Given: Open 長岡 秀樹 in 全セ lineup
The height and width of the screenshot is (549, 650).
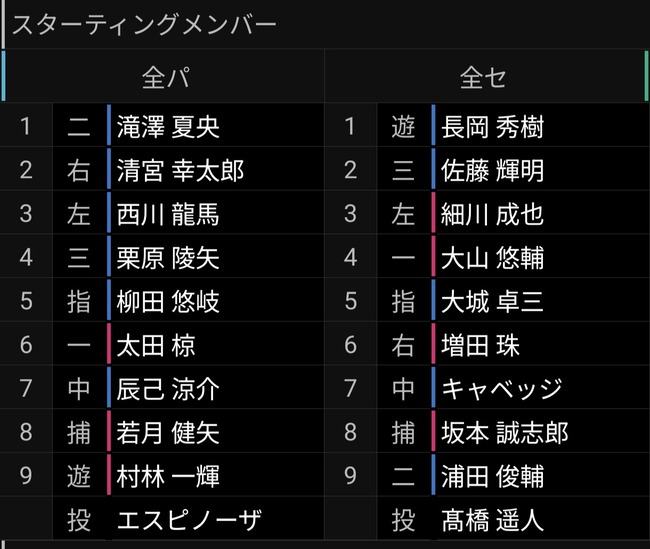Looking at the screenshot, I should [x=492, y=126].
